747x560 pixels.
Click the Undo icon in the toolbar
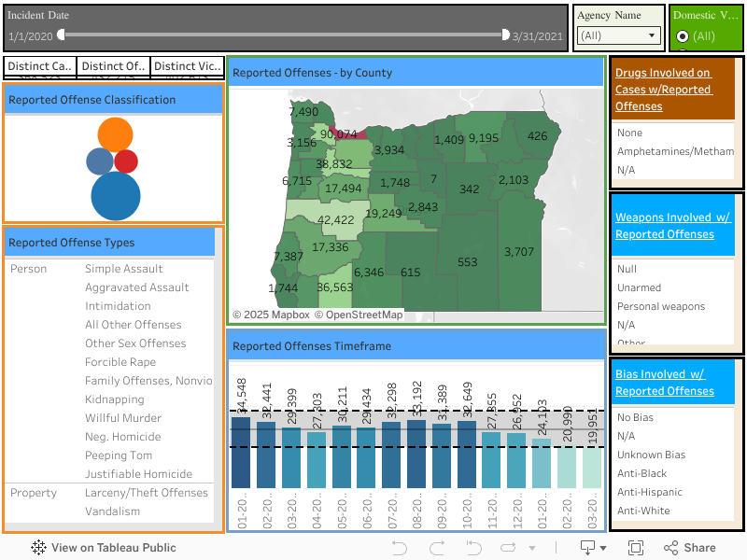[x=400, y=548]
